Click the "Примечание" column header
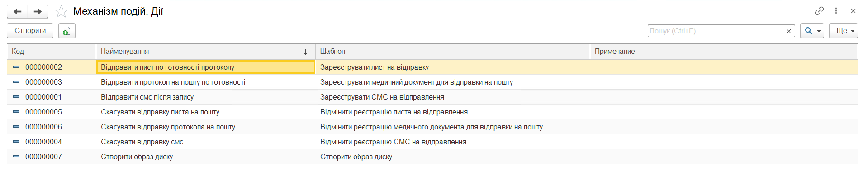The width and height of the screenshot is (868, 186). [724, 52]
